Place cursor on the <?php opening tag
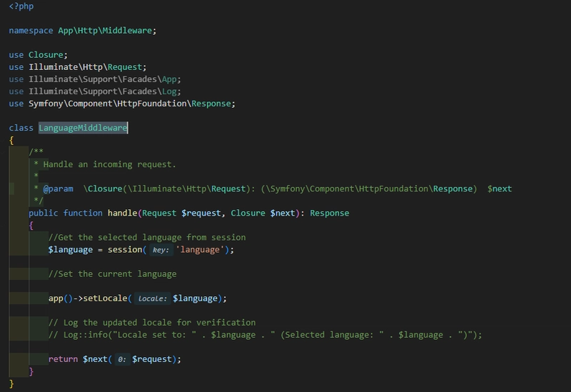Viewport: 571px width, 392px height. (21, 6)
